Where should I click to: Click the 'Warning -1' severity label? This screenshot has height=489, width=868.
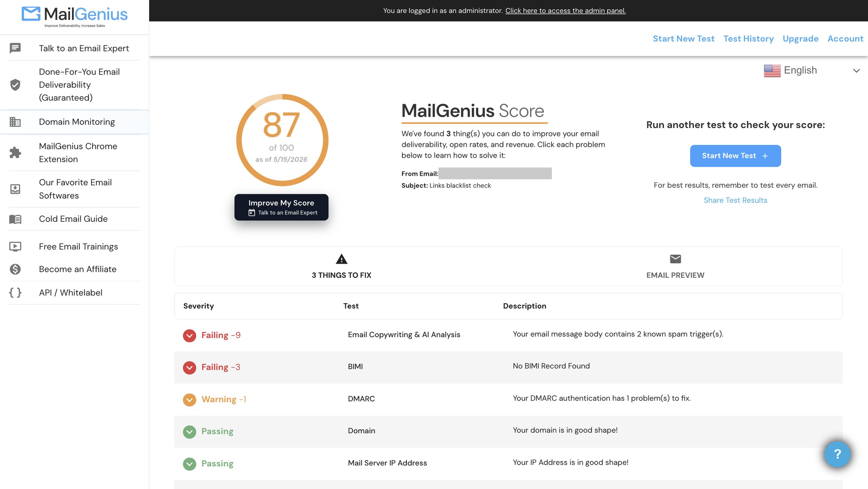coord(224,399)
